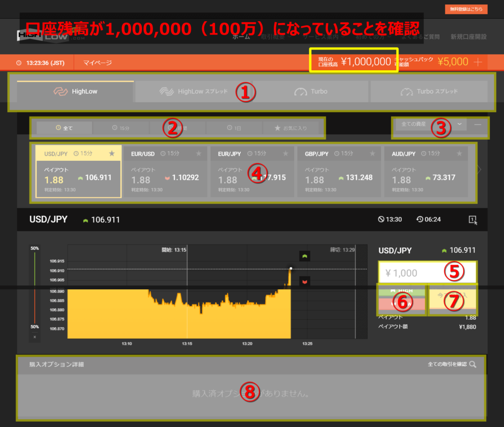504x427 pixels.
Task: Select the EUR/USD asset card
Action: 165,171
